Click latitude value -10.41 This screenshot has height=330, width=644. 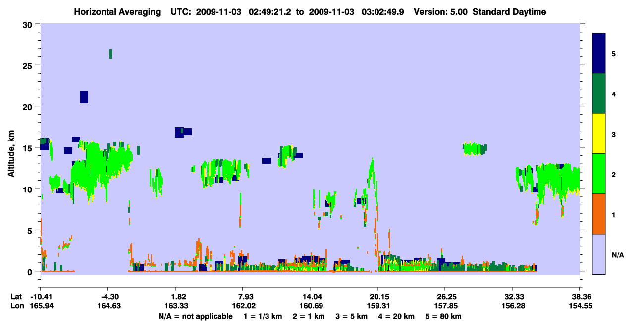pyautogui.click(x=41, y=297)
